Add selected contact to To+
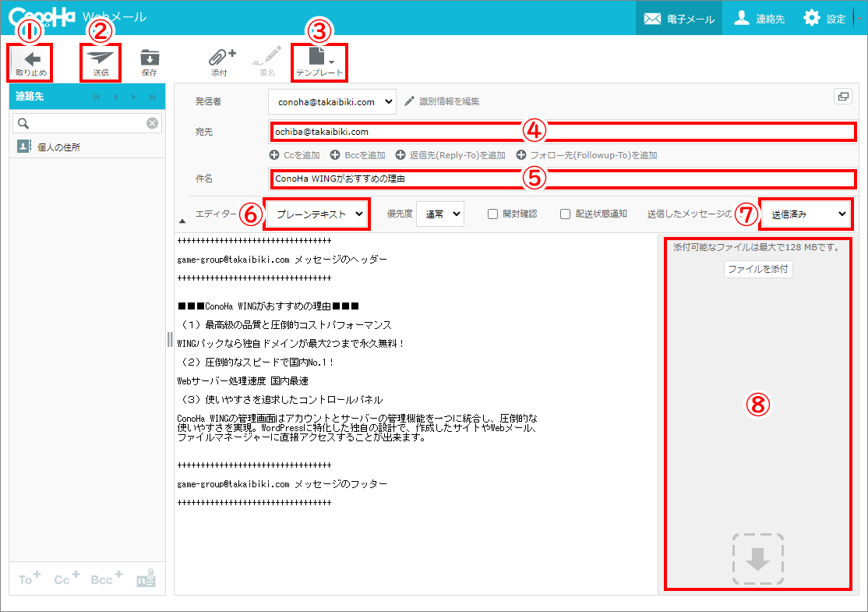The height and width of the screenshot is (612, 868). click(30, 578)
